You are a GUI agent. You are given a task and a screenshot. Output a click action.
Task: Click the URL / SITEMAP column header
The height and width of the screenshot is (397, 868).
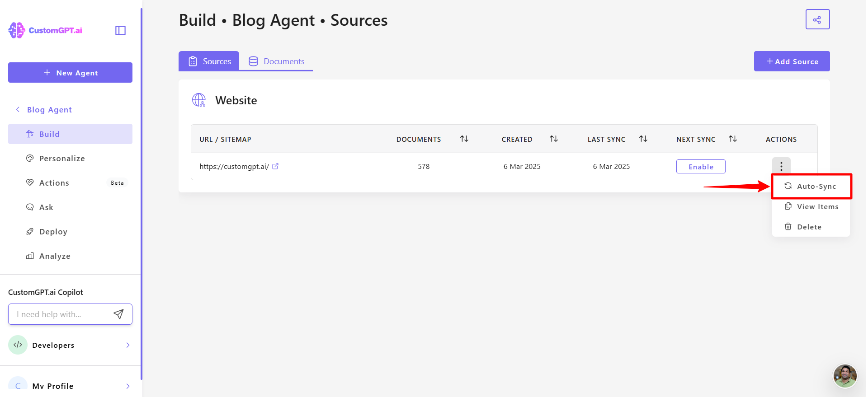tap(225, 139)
